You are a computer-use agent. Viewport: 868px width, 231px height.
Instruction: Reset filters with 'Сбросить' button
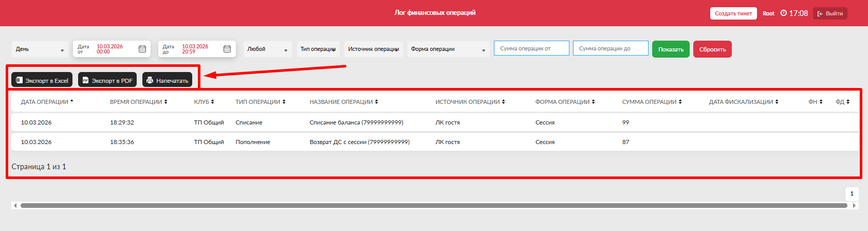(712, 49)
